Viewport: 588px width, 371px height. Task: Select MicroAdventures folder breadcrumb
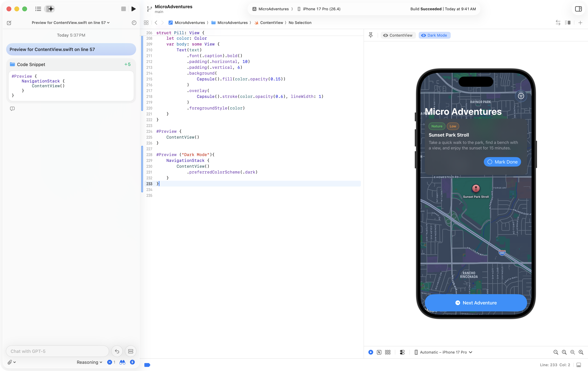tap(230, 23)
